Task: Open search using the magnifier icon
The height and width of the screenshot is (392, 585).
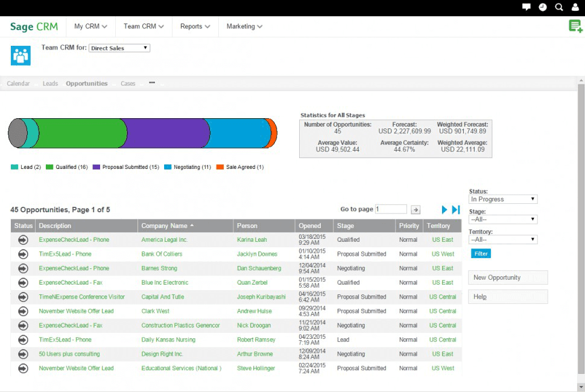Action: [x=558, y=7]
